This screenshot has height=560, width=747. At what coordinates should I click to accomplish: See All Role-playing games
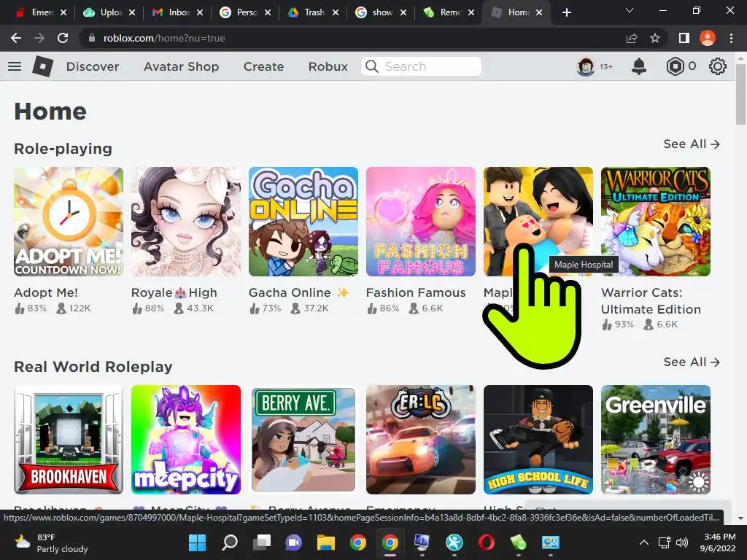pos(692,144)
